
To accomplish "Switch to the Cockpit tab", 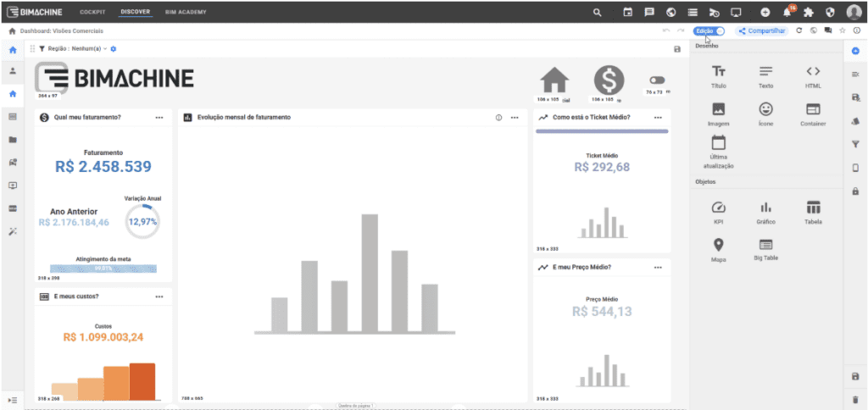I will 92,12.
